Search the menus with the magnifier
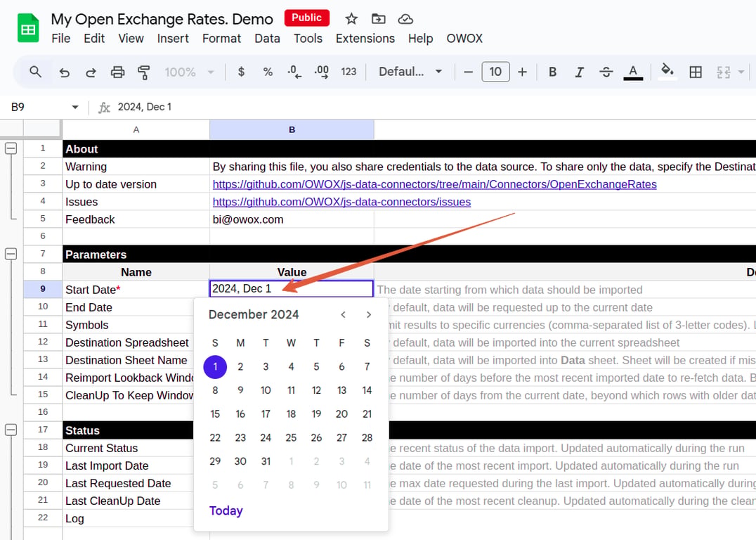The height and width of the screenshot is (540, 756). (x=35, y=72)
